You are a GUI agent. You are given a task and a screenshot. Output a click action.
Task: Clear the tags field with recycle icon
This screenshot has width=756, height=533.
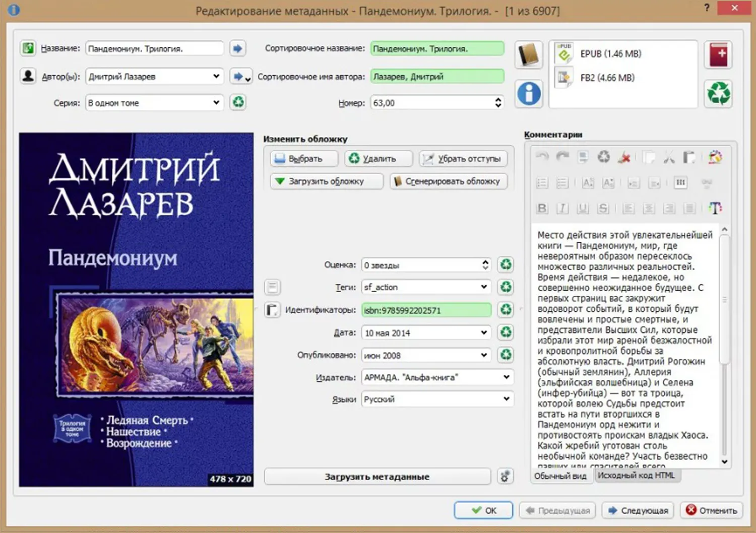coord(506,287)
